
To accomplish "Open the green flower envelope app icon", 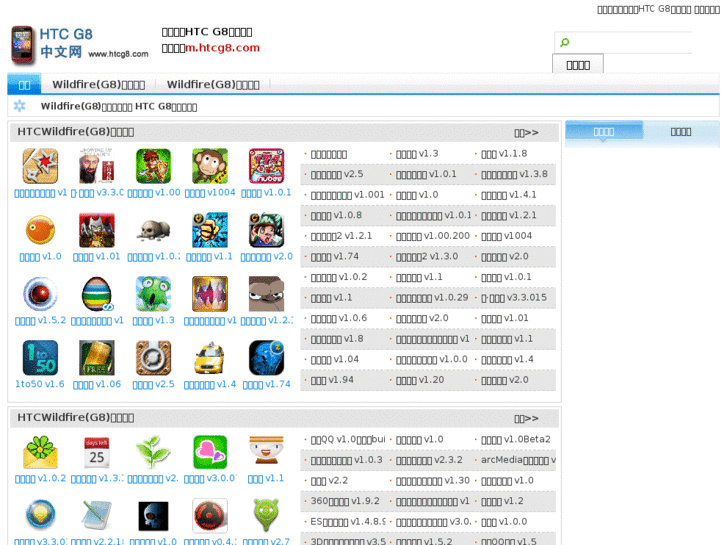I will pyautogui.click(x=40, y=452).
